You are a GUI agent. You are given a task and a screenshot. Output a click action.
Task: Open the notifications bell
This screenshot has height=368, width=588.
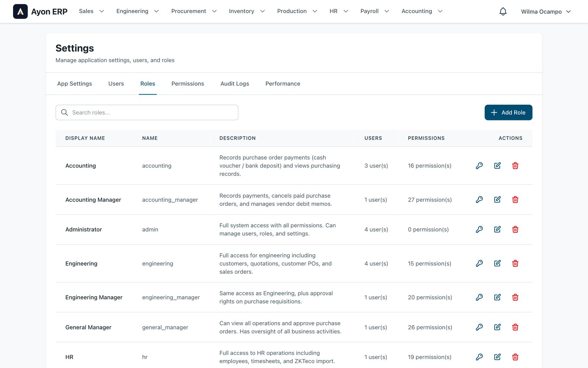[x=503, y=11]
